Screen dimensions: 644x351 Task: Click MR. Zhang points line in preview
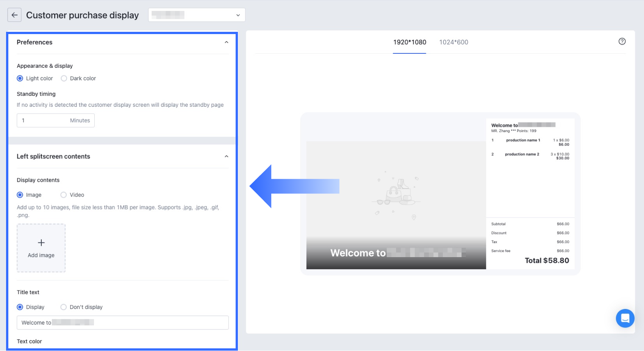(514, 131)
